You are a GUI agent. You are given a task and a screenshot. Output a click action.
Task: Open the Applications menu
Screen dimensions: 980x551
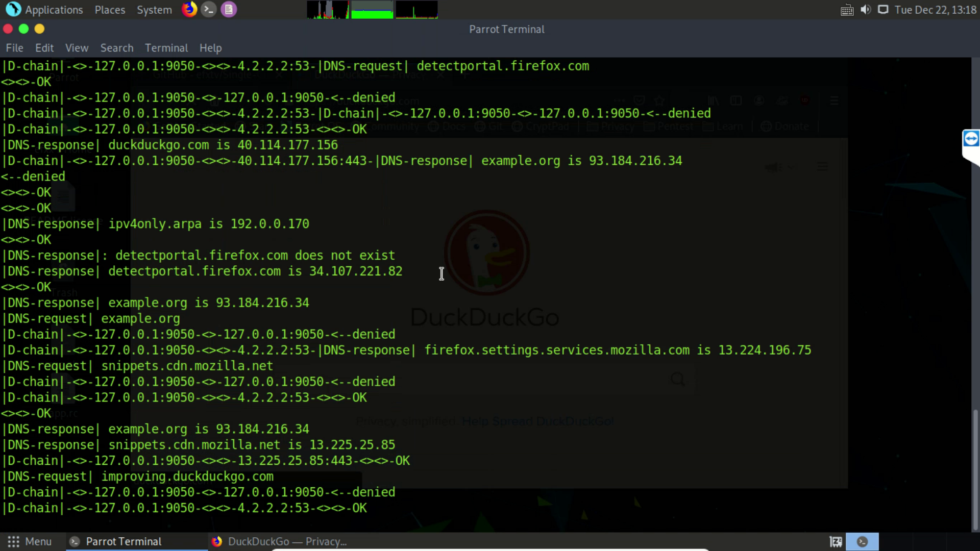click(54, 10)
